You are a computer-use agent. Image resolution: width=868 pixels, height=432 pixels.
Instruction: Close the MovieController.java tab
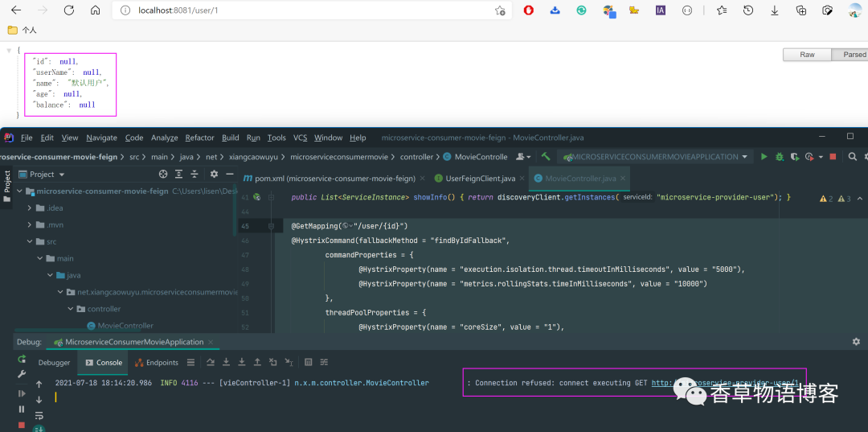[x=623, y=179]
